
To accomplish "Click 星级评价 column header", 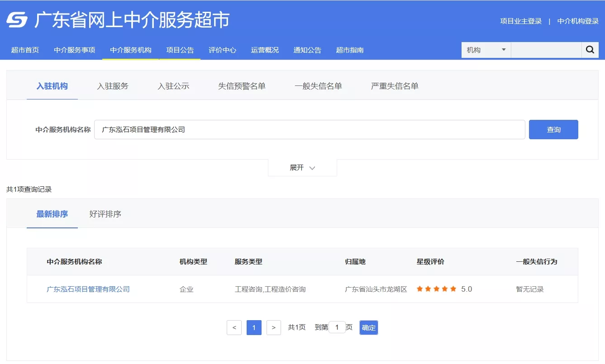I will (x=430, y=261).
